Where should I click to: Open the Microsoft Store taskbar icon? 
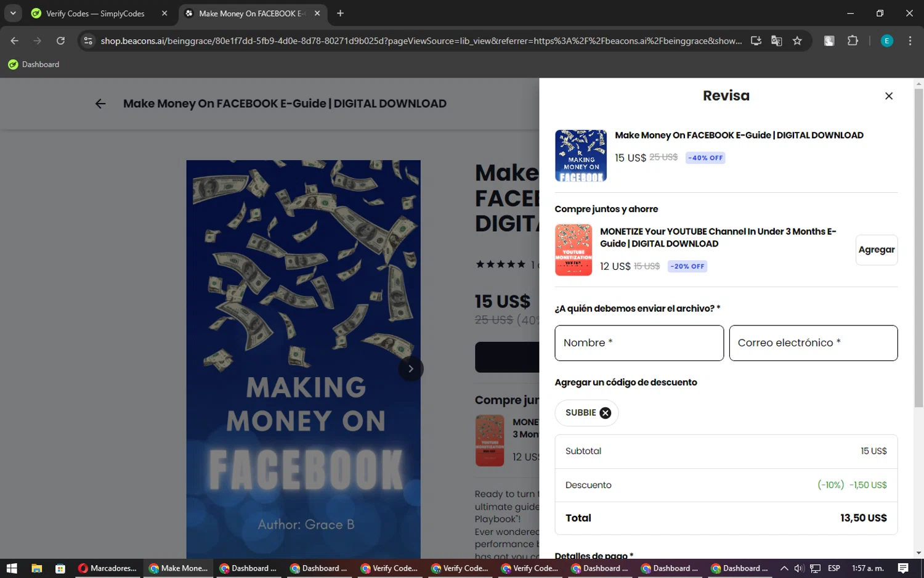pos(60,568)
